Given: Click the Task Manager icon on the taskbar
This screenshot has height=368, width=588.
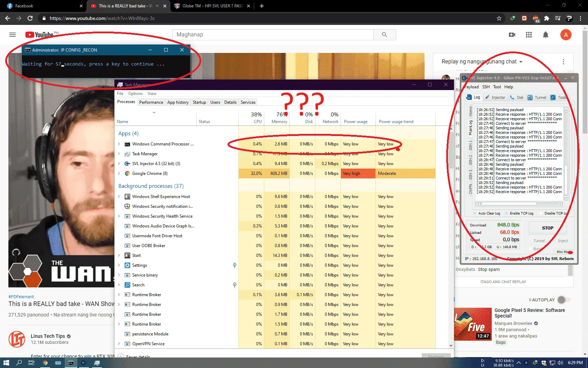Looking at the screenshot, I should point(97,363).
